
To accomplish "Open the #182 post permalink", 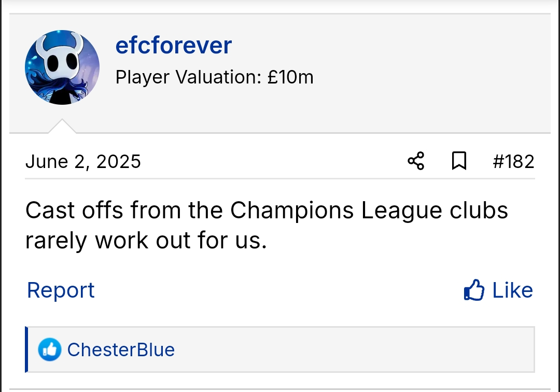I will [x=513, y=161].
